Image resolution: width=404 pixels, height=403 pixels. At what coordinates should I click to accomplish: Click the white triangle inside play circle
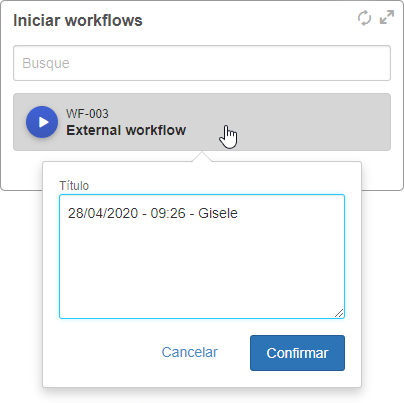[43, 122]
